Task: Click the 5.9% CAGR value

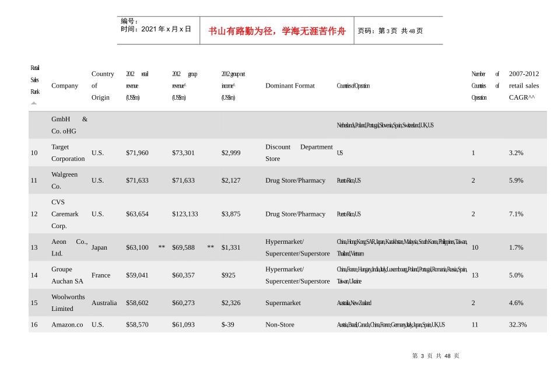Action: (516, 180)
